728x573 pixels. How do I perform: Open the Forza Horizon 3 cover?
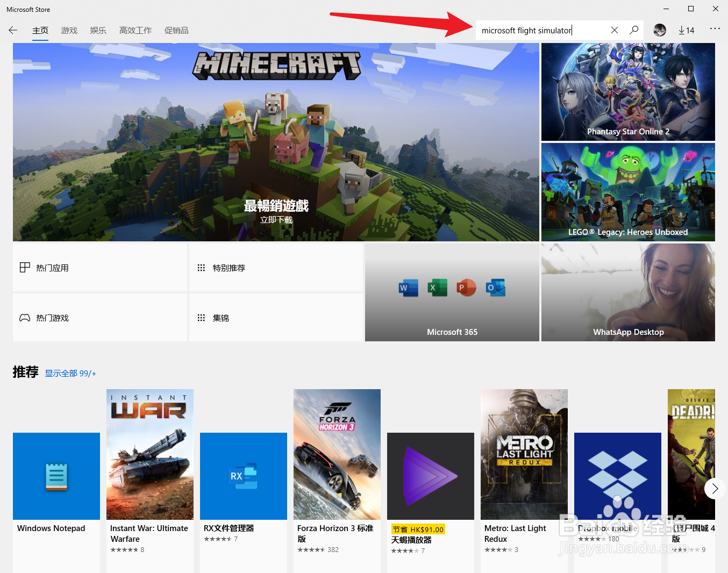(x=337, y=455)
